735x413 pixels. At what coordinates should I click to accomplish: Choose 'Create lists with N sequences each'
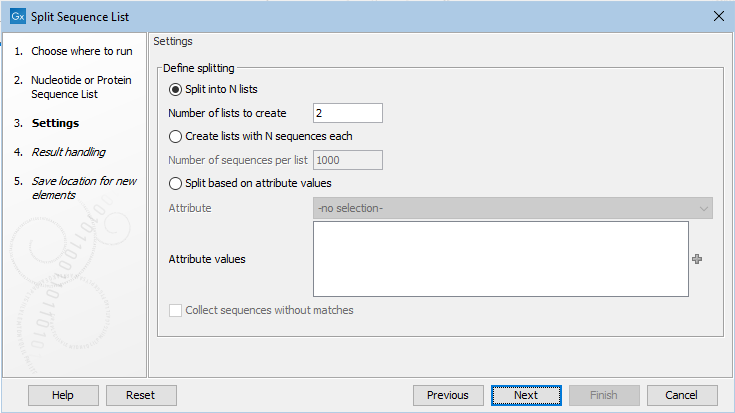176,136
